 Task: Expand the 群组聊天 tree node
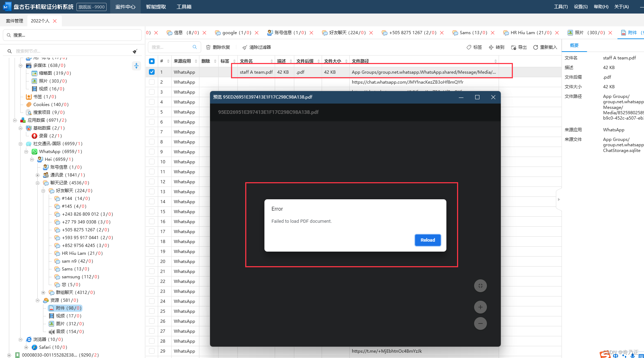43,293
